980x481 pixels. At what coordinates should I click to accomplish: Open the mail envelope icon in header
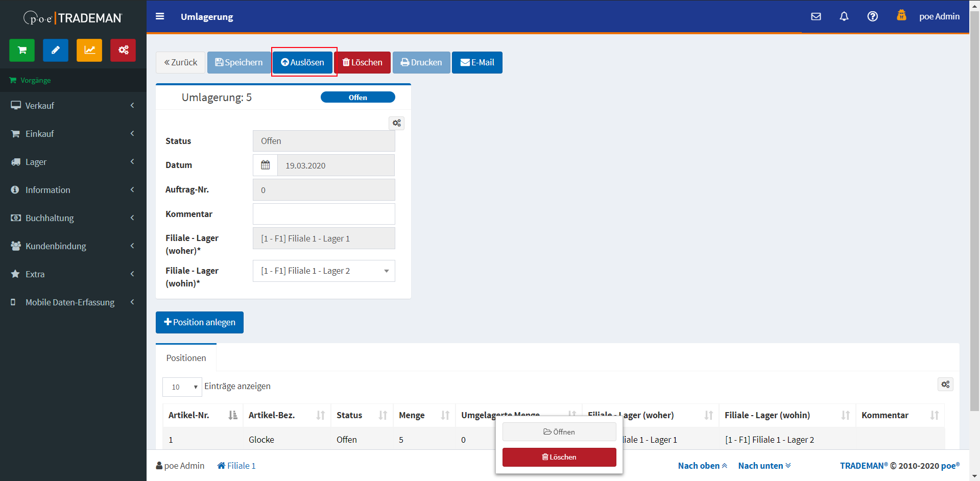[816, 16]
